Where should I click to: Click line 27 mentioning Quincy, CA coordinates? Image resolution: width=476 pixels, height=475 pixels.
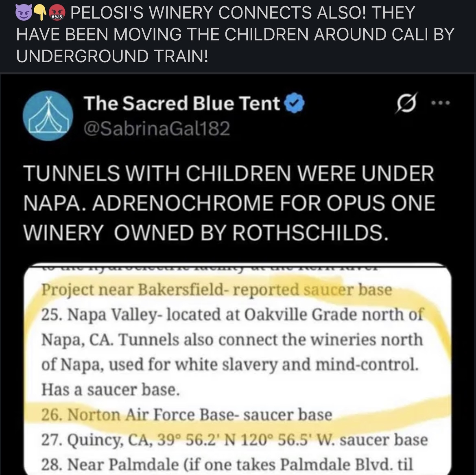point(234,439)
